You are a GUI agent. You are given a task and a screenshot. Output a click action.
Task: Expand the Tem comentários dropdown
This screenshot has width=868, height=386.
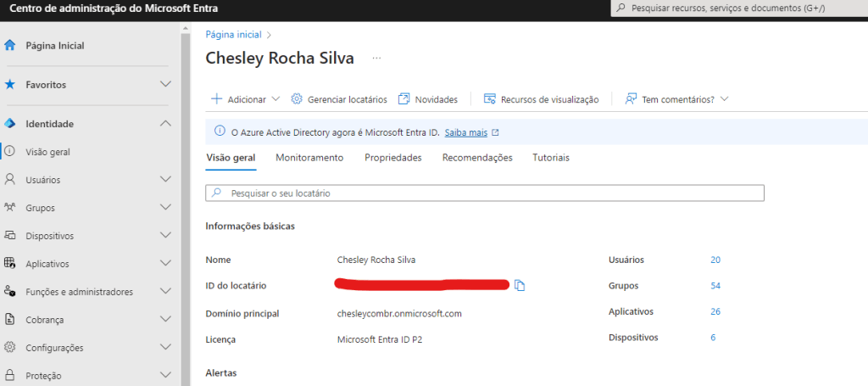tap(724, 99)
